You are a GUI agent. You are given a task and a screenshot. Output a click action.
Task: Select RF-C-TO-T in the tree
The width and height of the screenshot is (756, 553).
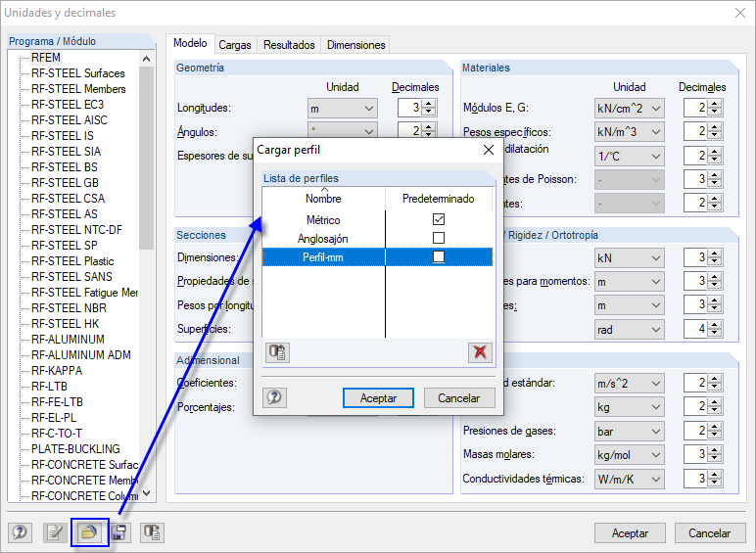(57, 433)
